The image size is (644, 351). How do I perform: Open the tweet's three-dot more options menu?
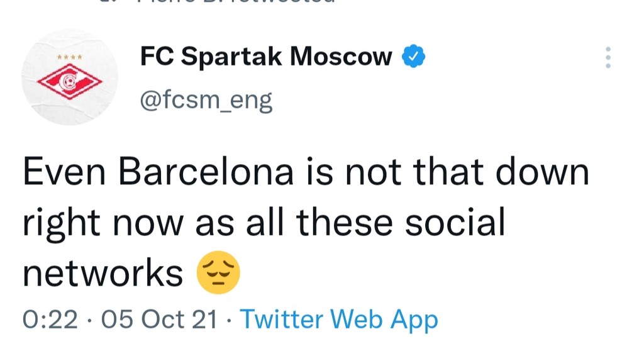[608, 58]
